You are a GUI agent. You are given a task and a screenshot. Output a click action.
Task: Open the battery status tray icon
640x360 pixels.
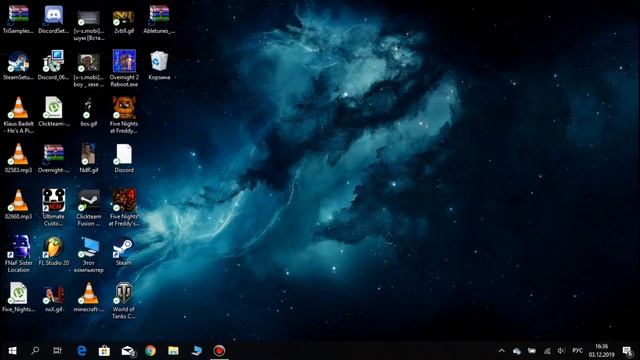(x=532, y=351)
